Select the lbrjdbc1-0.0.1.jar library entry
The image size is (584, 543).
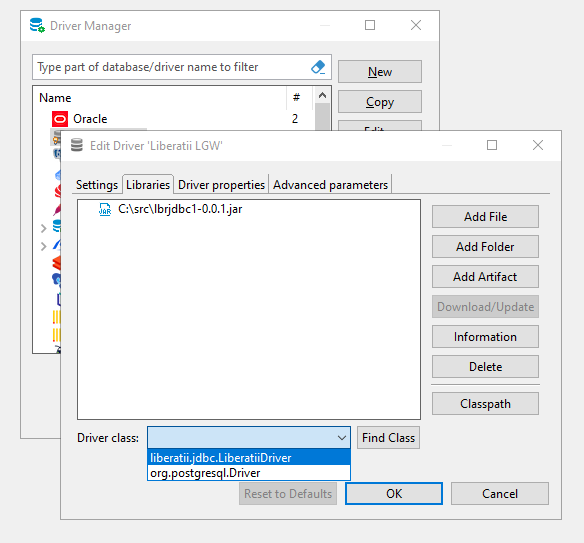point(180,209)
